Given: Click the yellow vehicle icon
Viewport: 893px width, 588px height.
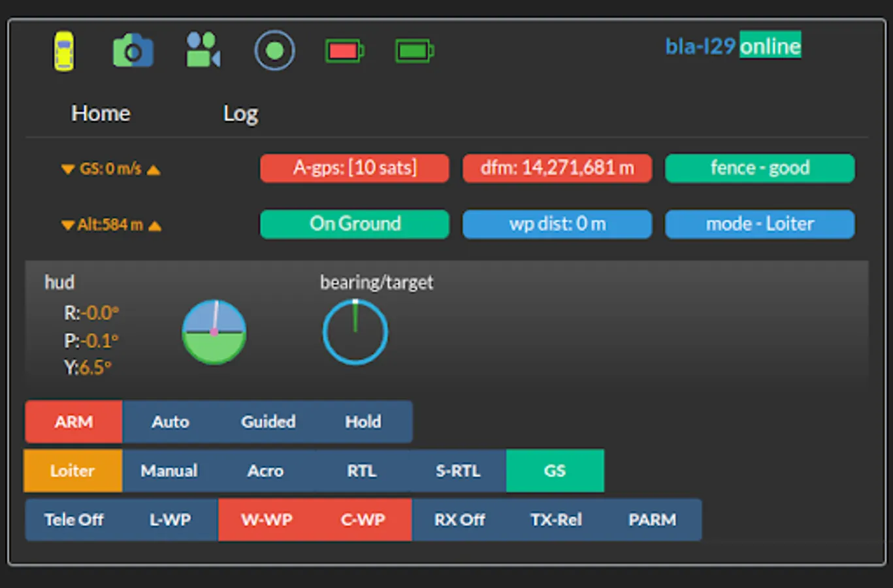Looking at the screenshot, I should pyautogui.click(x=64, y=51).
